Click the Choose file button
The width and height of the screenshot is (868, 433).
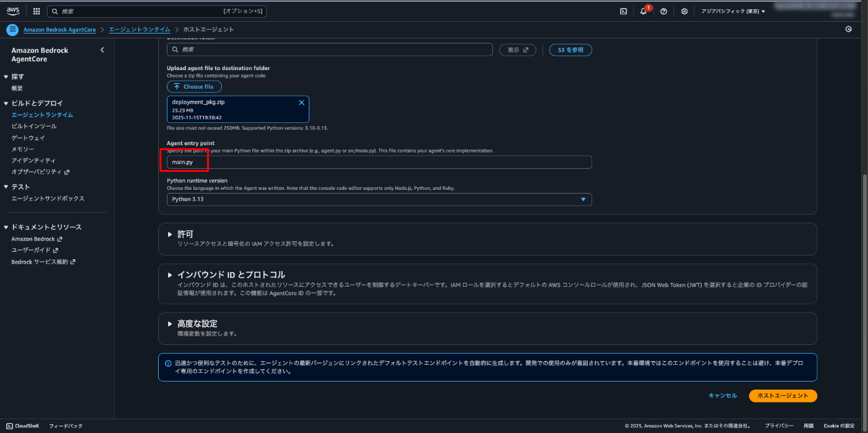(194, 87)
